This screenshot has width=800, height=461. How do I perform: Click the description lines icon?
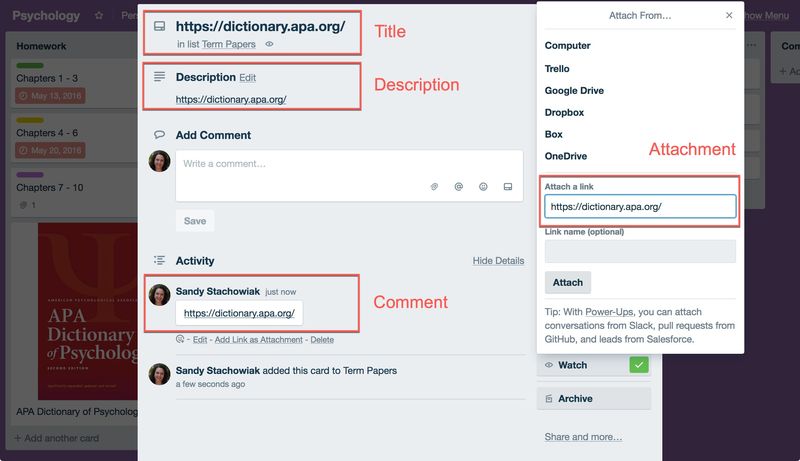[x=159, y=76]
